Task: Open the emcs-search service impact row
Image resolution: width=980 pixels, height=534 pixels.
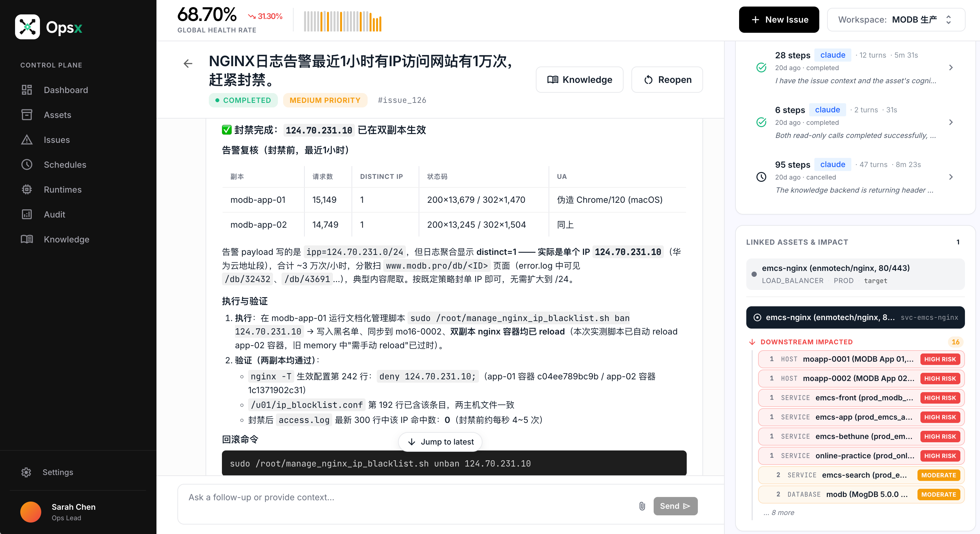Action: [x=861, y=475]
